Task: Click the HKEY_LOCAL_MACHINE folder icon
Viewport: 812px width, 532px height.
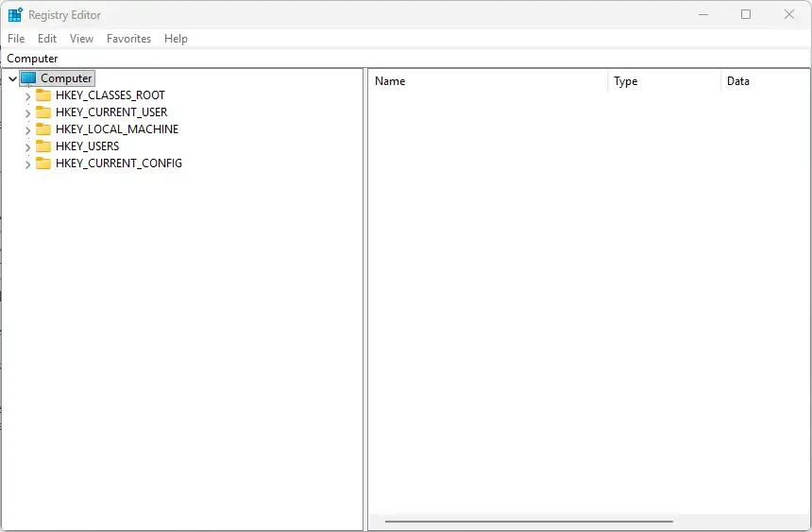Action: (x=43, y=129)
